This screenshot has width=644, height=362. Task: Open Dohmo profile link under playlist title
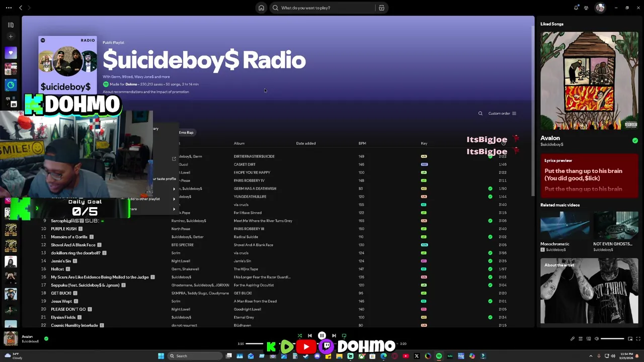coord(131,84)
